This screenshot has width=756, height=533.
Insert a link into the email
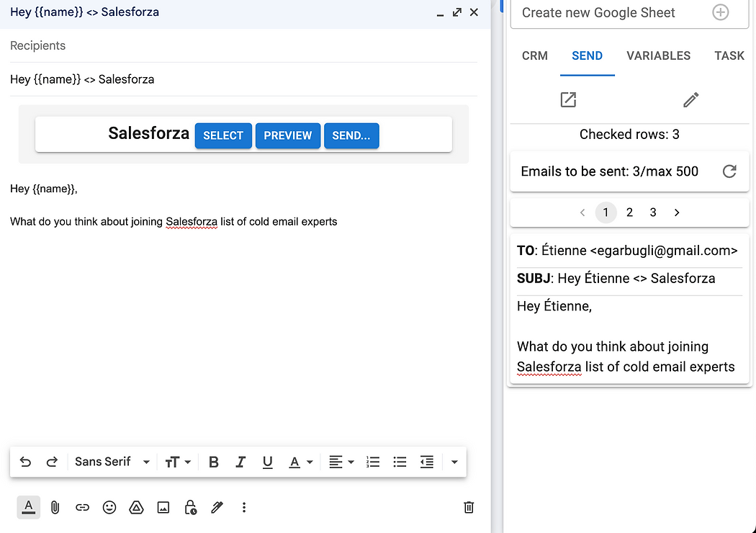tap(83, 508)
